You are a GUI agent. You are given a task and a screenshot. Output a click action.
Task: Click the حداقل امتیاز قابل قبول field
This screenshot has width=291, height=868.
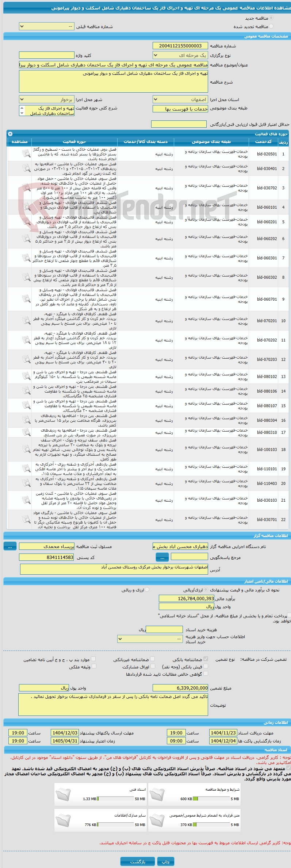click(x=179, y=124)
